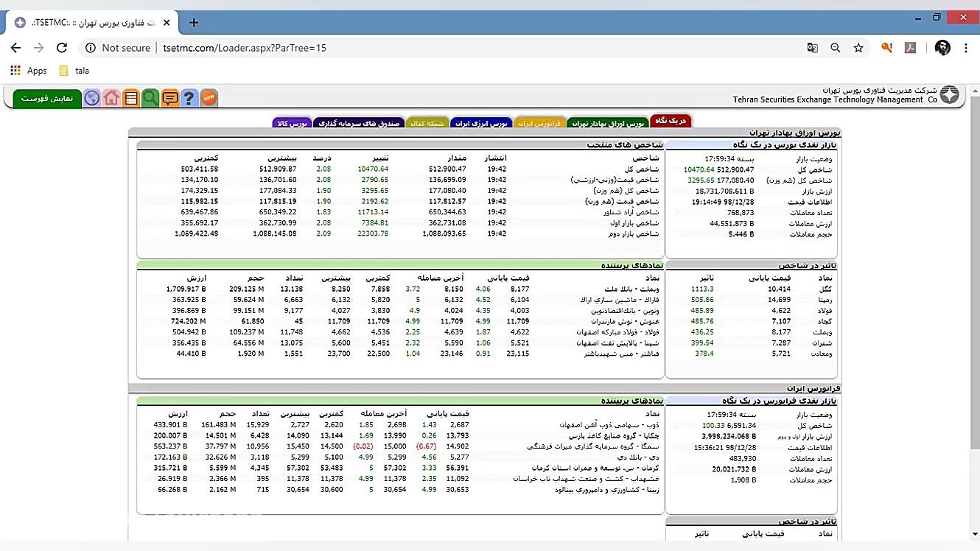Go to the site home via the house icon
Viewport: 980px width, 551px height.
(x=111, y=98)
